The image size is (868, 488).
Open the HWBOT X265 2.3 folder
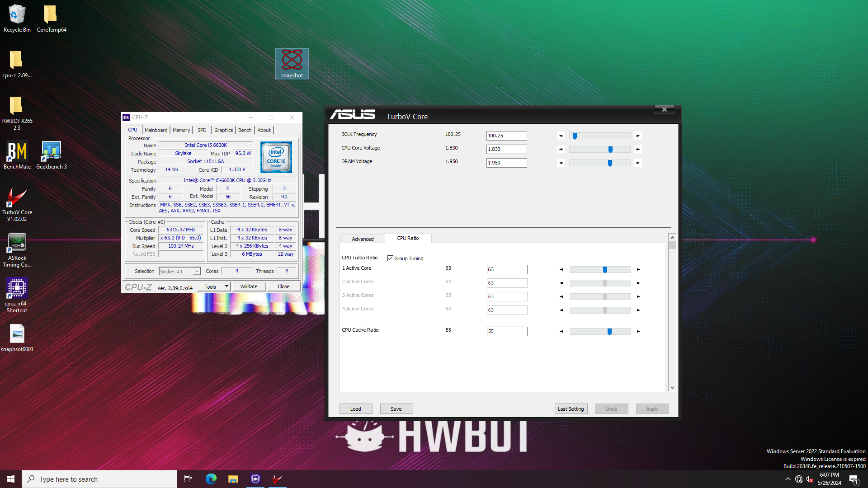click(17, 113)
